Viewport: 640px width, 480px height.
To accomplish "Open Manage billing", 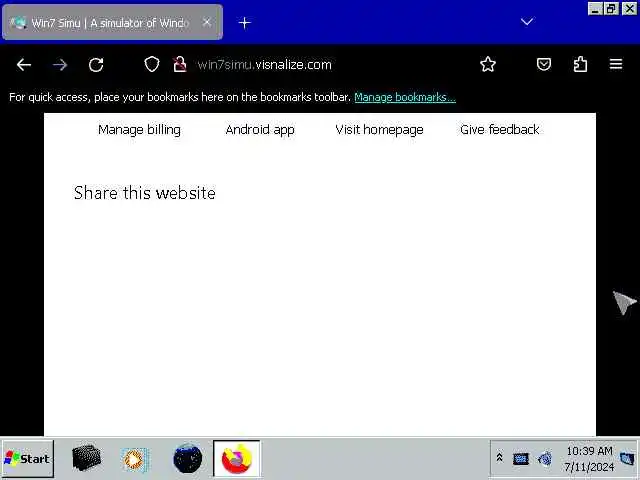I will coord(139,130).
